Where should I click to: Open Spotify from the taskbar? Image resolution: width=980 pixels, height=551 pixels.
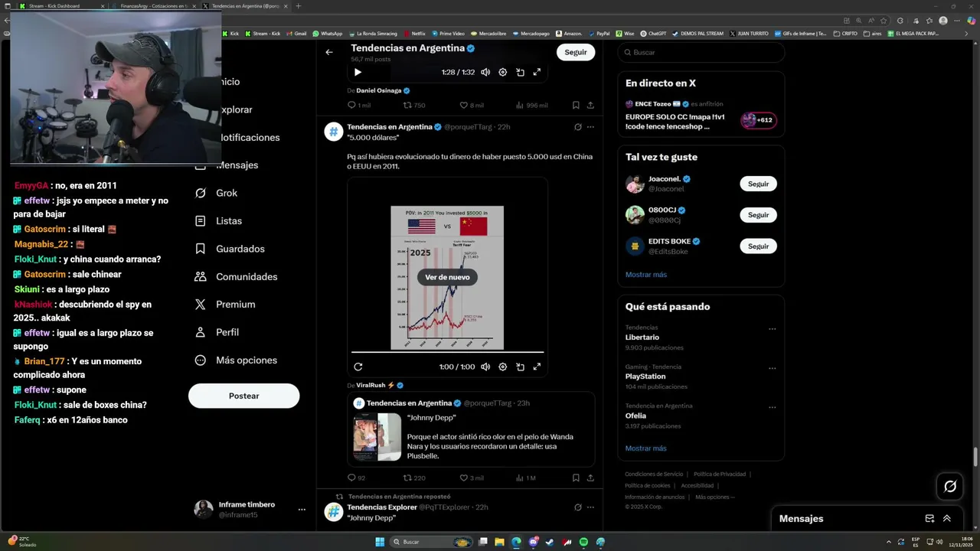(583, 542)
